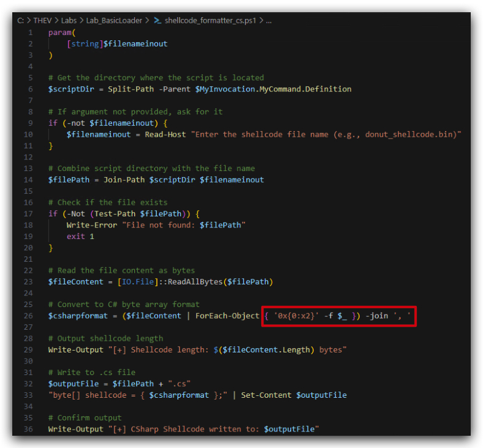Click 'Write-Error' cmdlet on line 18

[x=92, y=225]
